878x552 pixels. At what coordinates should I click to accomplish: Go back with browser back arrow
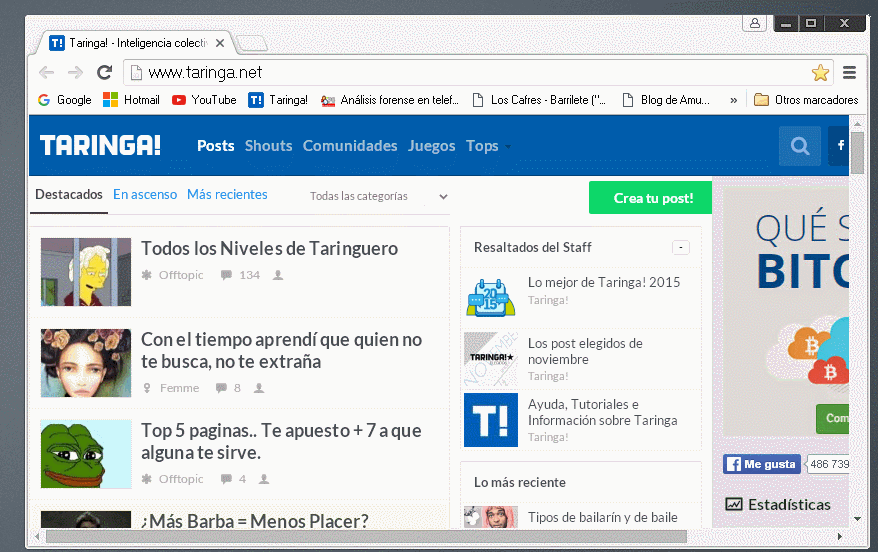pos(46,72)
